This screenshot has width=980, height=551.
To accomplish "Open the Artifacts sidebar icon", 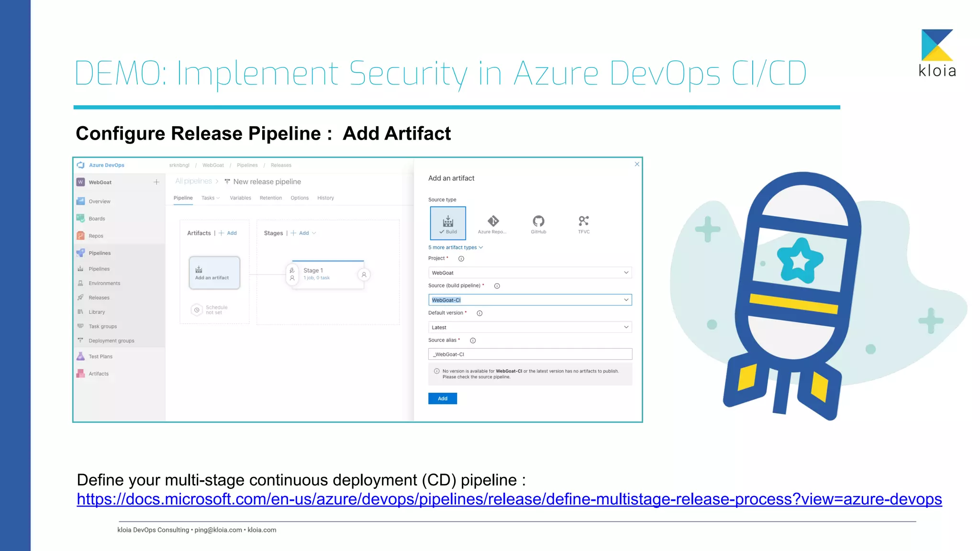I will [80, 374].
